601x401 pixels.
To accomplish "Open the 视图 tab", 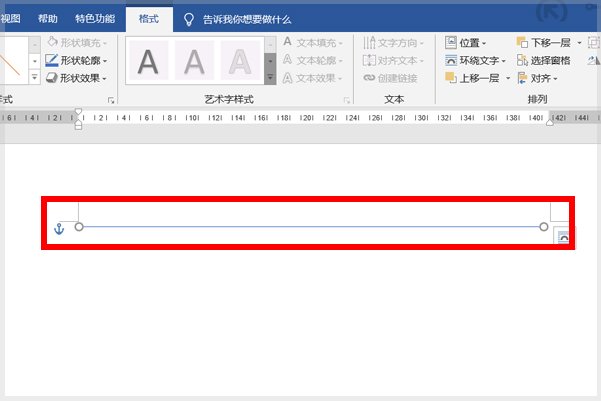I will 10,19.
